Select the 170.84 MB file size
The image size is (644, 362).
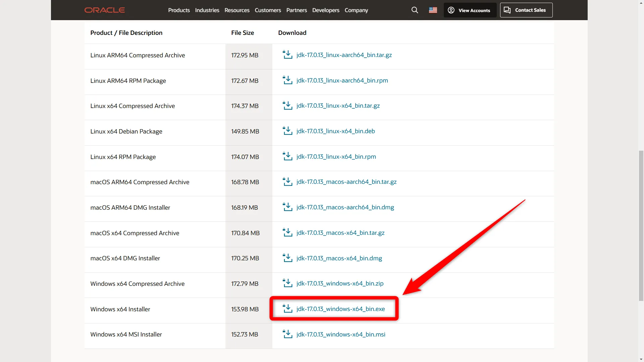click(x=246, y=233)
